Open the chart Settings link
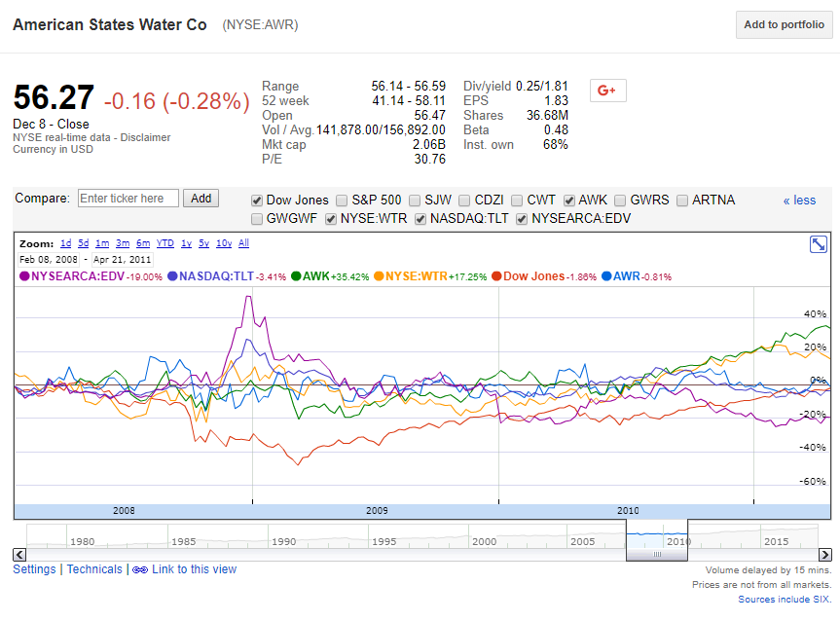The height and width of the screenshot is (621, 840). coord(34,569)
